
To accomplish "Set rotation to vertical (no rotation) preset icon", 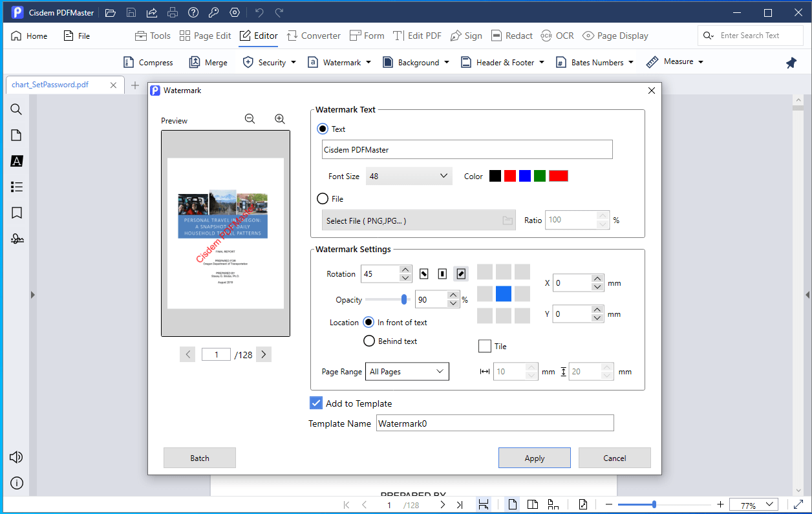I will (442, 274).
